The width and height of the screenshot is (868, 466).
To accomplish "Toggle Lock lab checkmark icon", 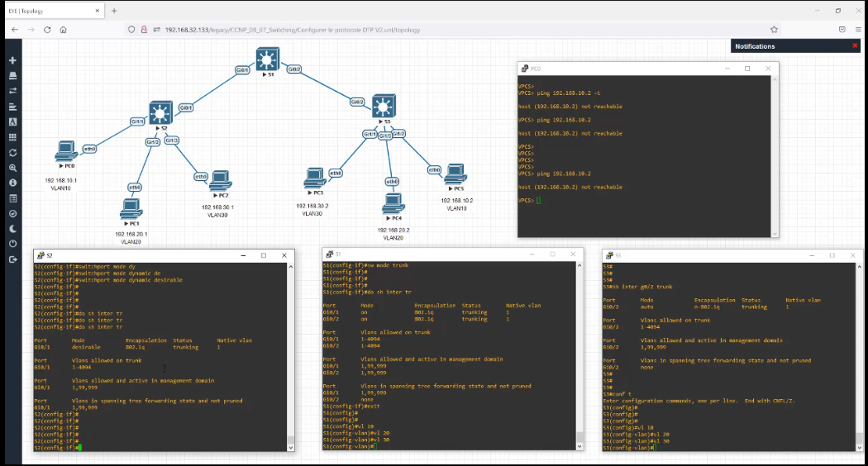I will [12, 213].
